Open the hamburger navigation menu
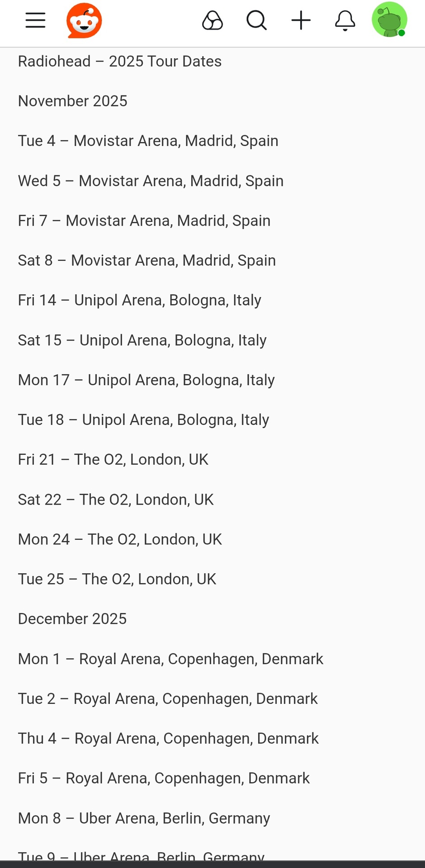 pyautogui.click(x=35, y=21)
